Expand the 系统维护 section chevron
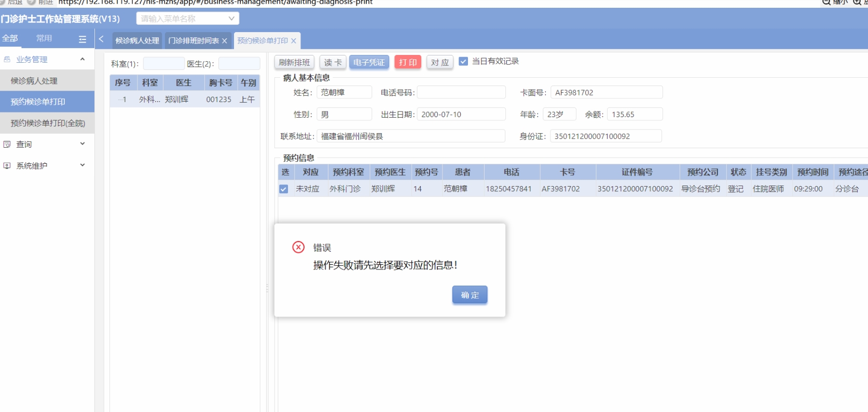This screenshot has height=412, width=868. tap(82, 165)
